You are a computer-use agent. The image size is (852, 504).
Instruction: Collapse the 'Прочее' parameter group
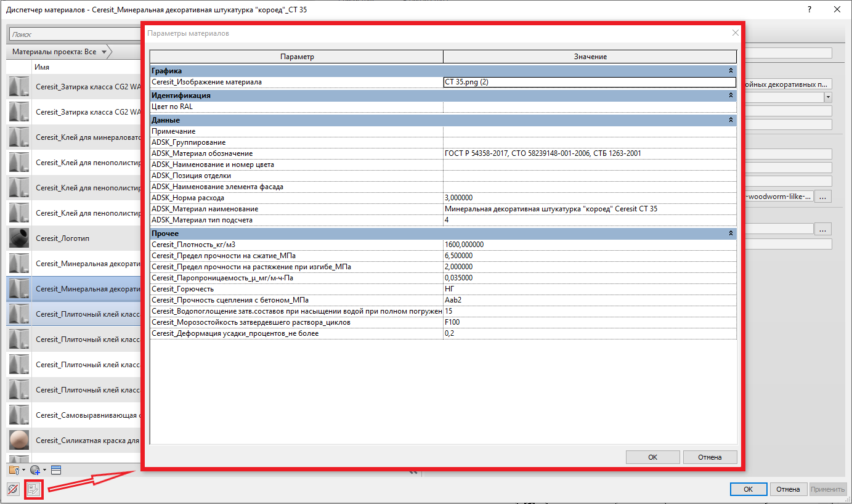point(731,234)
